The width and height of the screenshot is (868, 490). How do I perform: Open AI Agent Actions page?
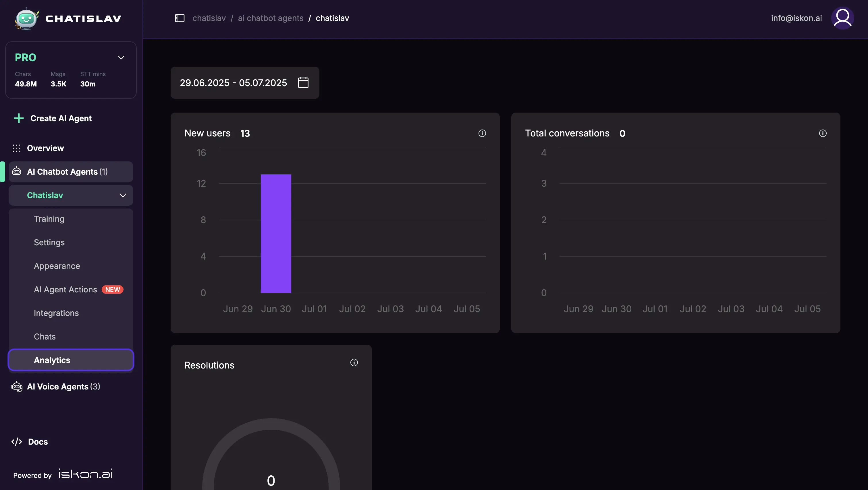pyautogui.click(x=65, y=290)
